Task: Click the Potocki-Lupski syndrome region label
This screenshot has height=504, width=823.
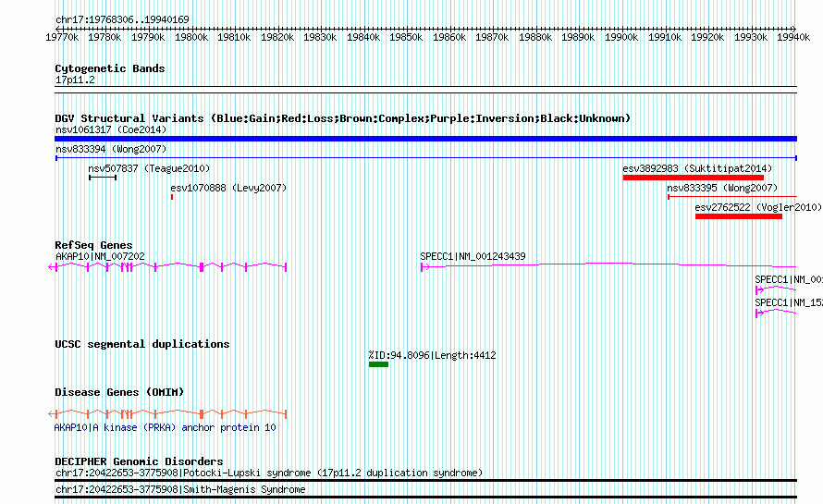Action: (x=269, y=473)
